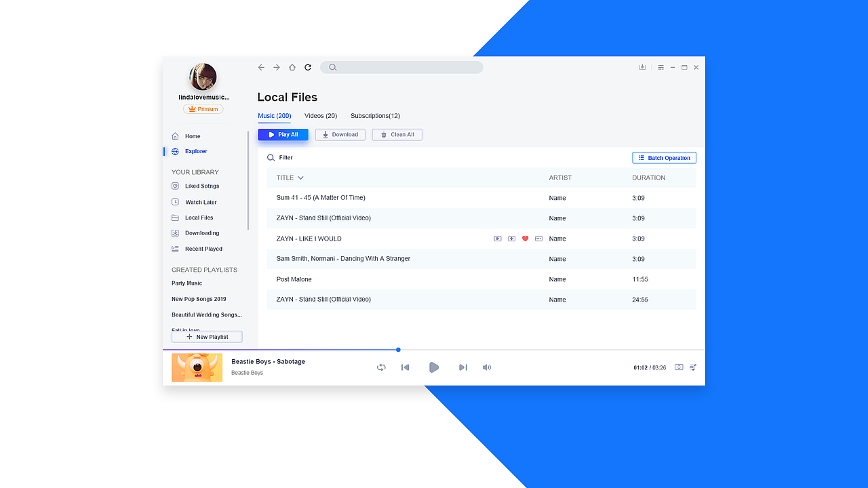Collapse the CREATED PLAYLISTS section
Image resolution: width=868 pixels, height=488 pixels.
point(204,270)
